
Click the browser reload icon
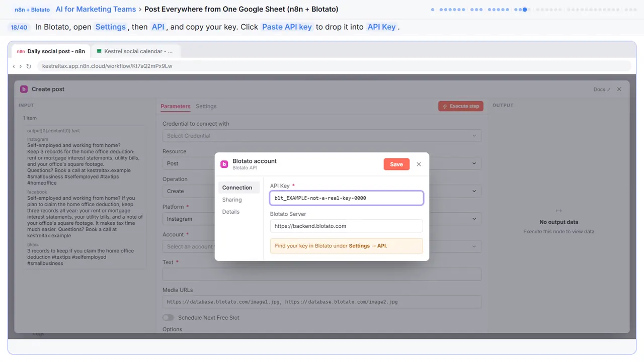pyautogui.click(x=29, y=66)
